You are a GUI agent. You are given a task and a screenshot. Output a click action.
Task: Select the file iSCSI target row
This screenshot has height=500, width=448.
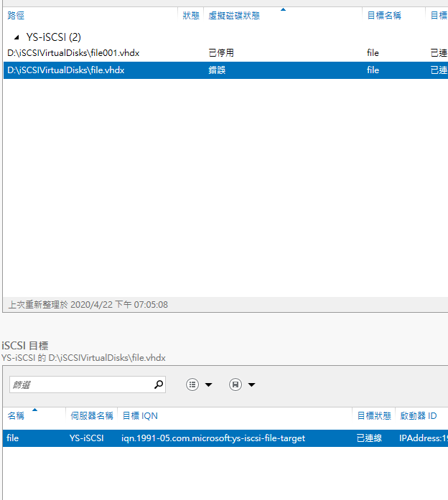(x=225, y=438)
